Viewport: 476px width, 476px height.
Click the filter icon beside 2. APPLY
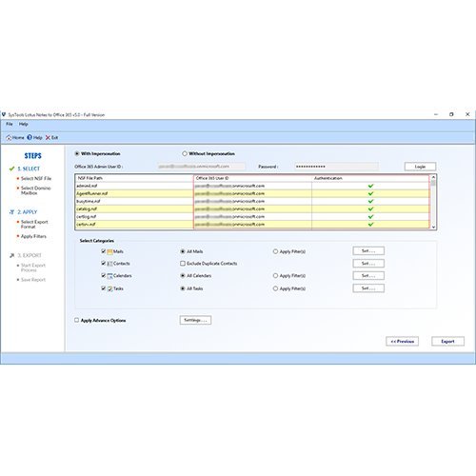click(12, 212)
